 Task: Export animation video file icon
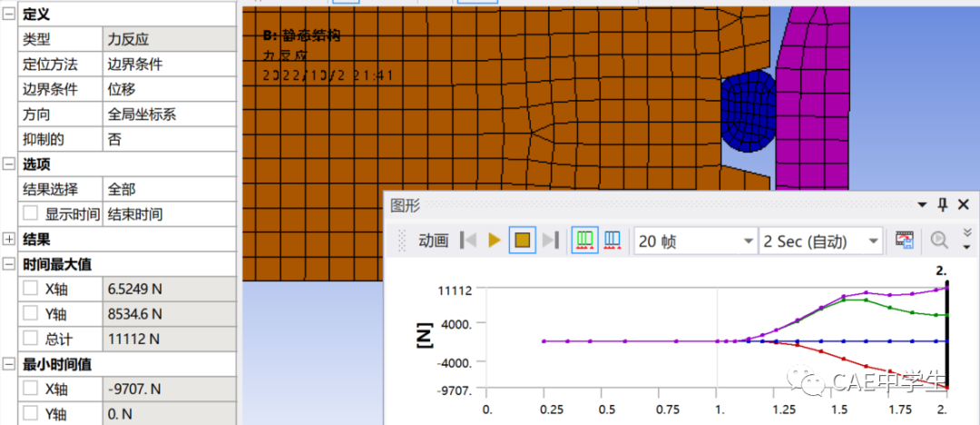(905, 241)
